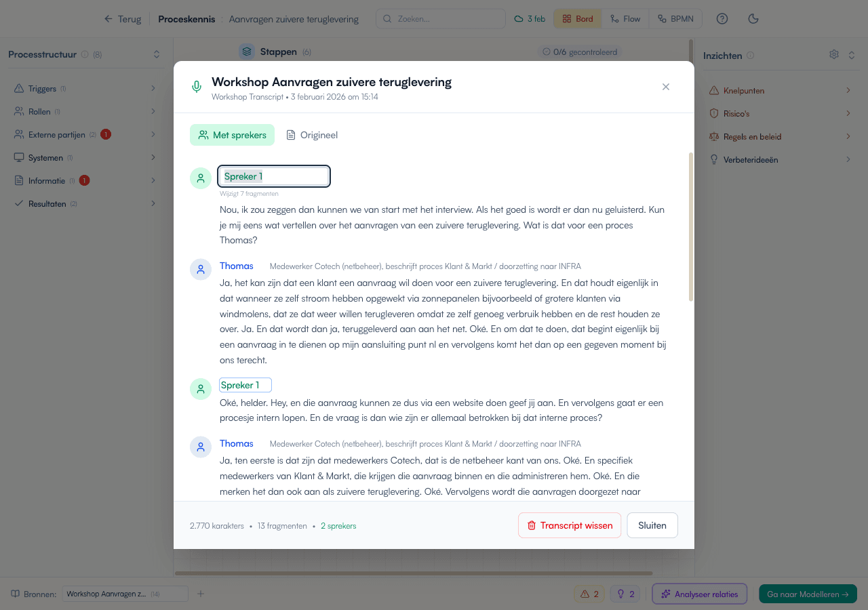
Task: Click the Sluiten button
Action: click(x=652, y=525)
